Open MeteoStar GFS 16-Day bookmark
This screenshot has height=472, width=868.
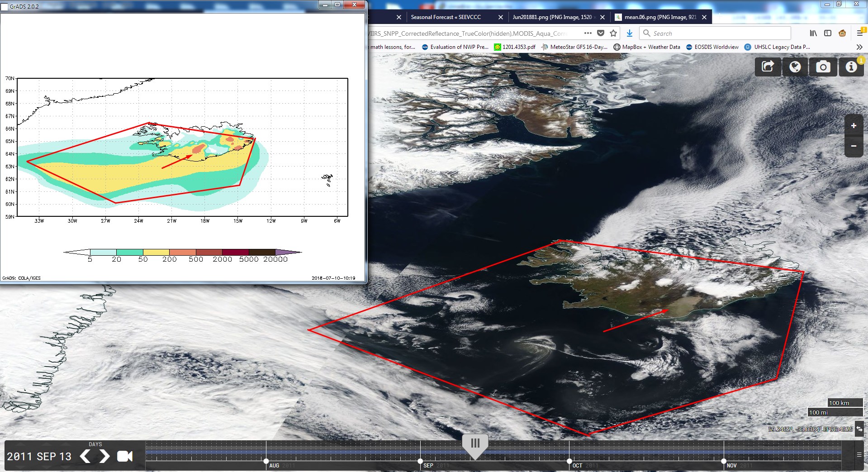coord(574,47)
